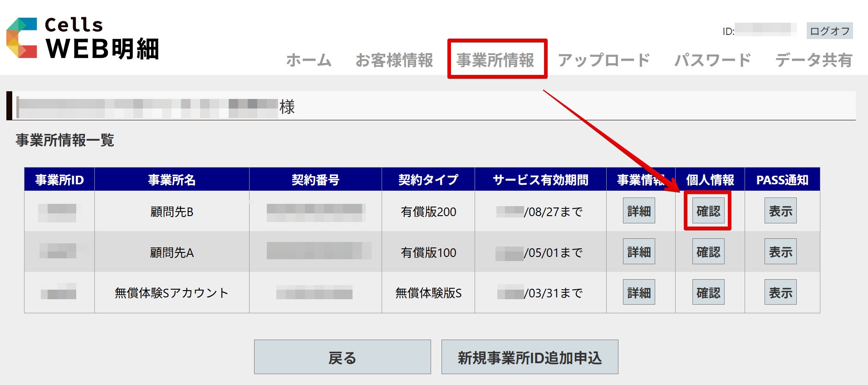
Task: Click 確認 for 無償体験Sアカウント
Action: 708,292
